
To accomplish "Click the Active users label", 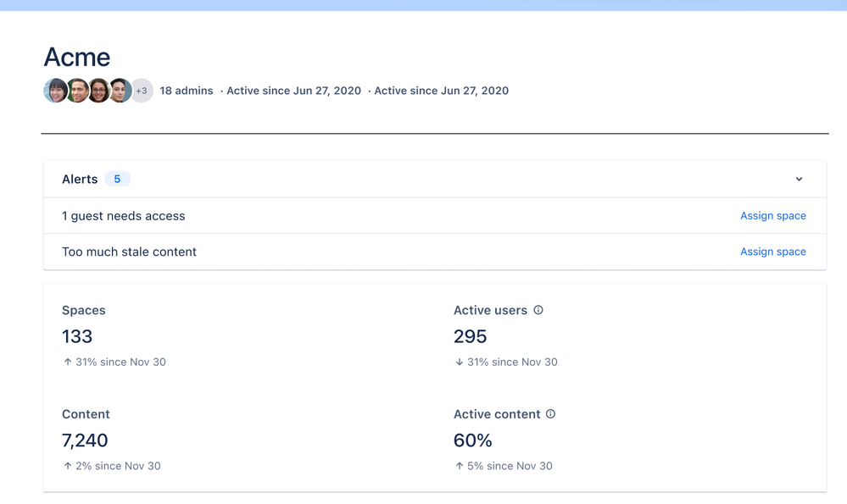I will point(491,310).
